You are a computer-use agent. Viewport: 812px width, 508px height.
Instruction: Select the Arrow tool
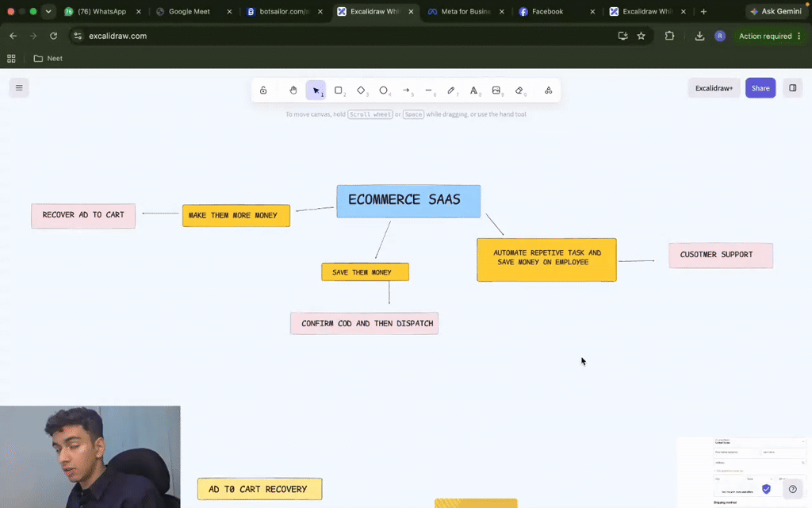(407, 90)
